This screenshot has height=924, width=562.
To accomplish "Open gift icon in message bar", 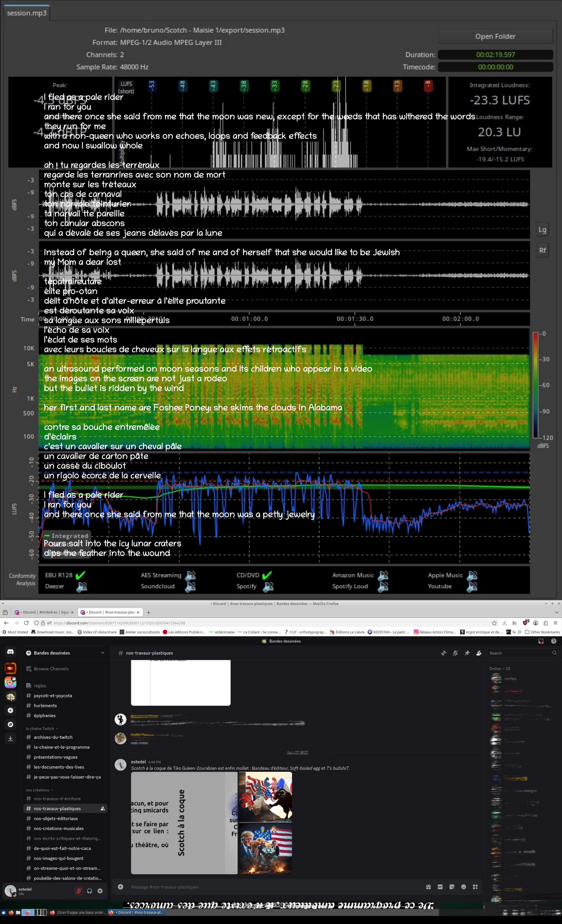I will pyautogui.click(x=428, y=887).
